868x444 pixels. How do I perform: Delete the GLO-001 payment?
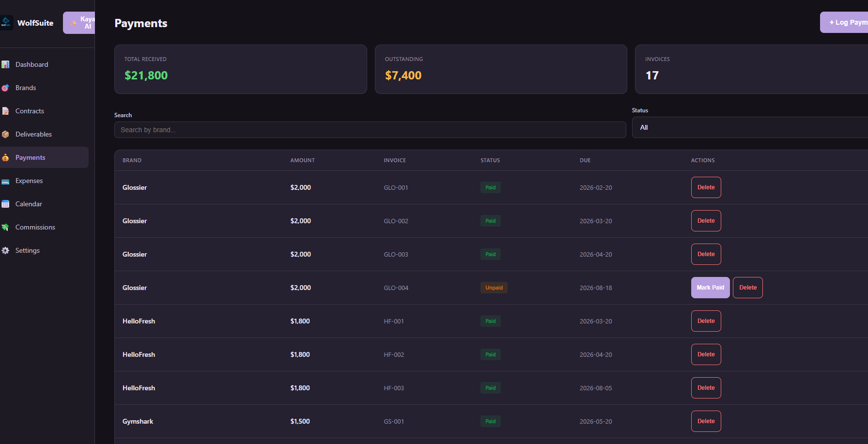click(x=706, y=187)
